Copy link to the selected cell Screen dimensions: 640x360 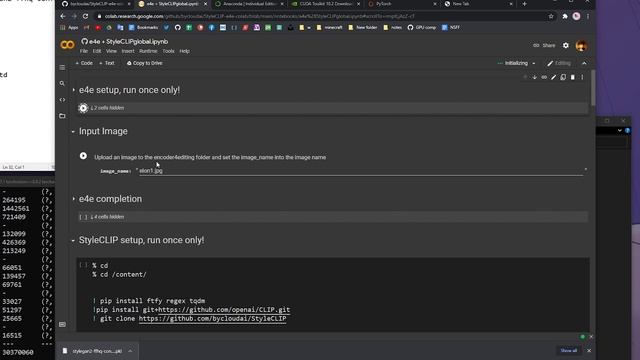(544, 77)
